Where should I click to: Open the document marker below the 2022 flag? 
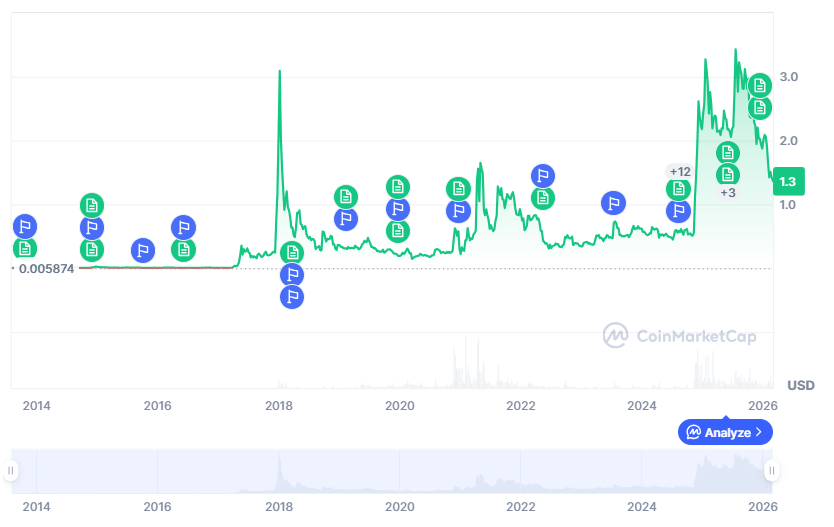click(x=543, y=197)
